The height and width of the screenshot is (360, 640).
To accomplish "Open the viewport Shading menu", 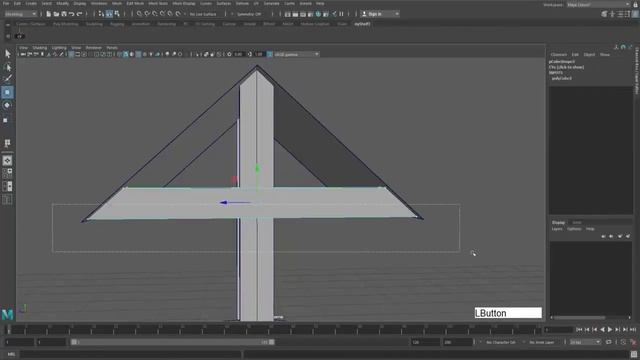I will pos(40,48).
